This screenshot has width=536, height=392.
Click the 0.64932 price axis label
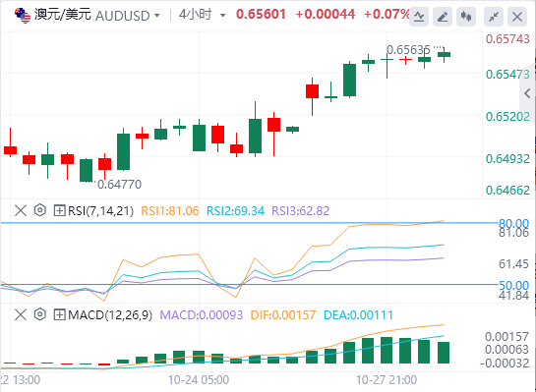507,159
